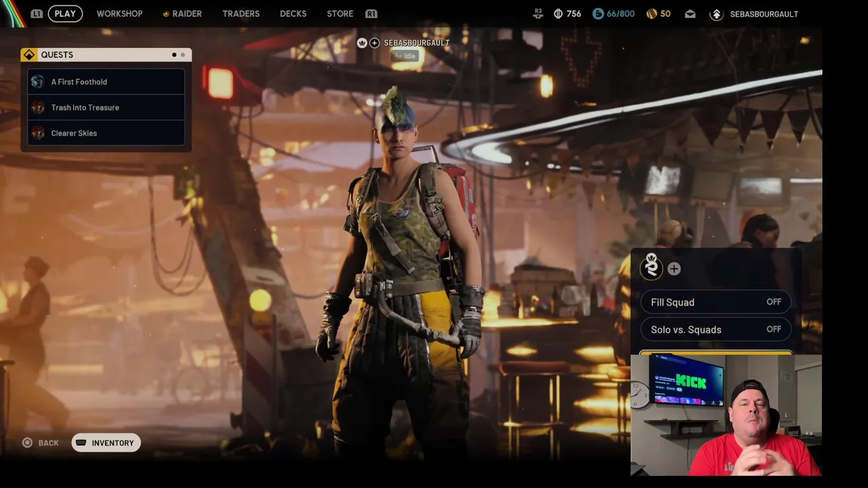Click the squad leader avatar icon
The height and width of the screenshot is (488, 868).
pyautogui.click(x=652, y=266)
